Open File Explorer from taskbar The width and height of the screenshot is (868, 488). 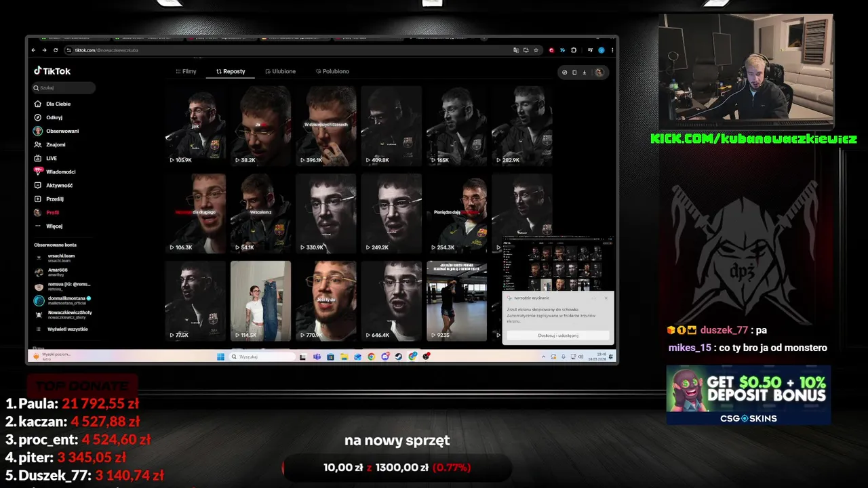pos(344,357)
